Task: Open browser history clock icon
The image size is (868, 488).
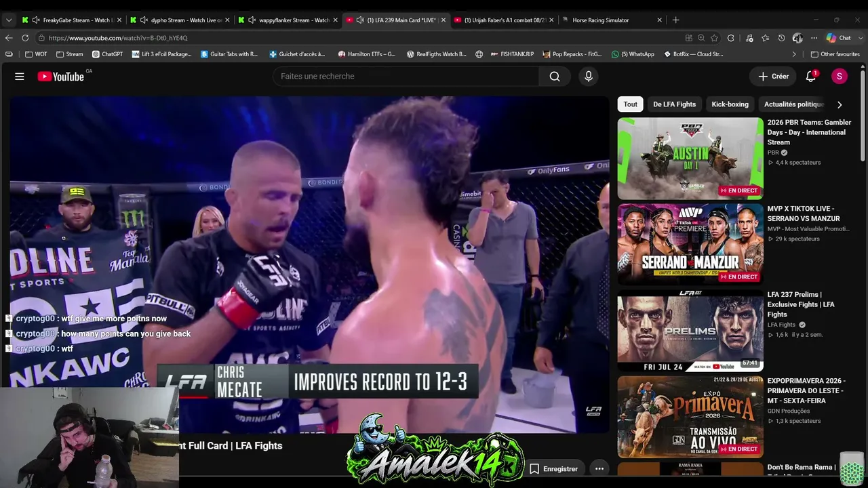Action: tap(782, 38)
